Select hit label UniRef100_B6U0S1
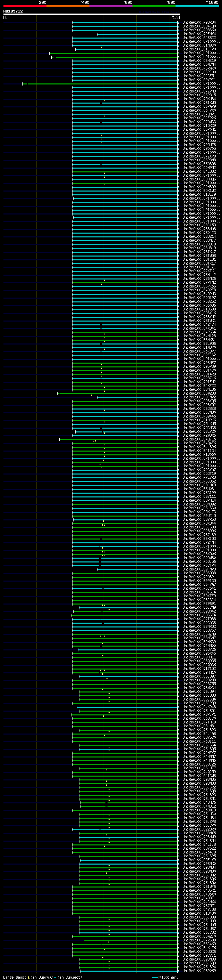 click(199, 489)
